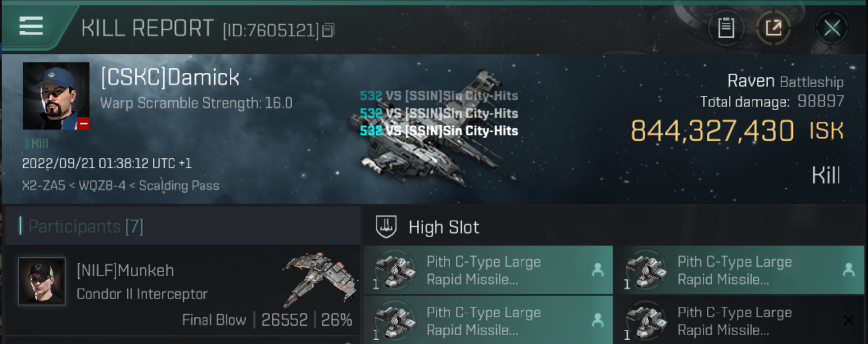Open the Participants [7] section
Image resolution: width=868 pixels, height=344 pixels.
tap(86, 226)
